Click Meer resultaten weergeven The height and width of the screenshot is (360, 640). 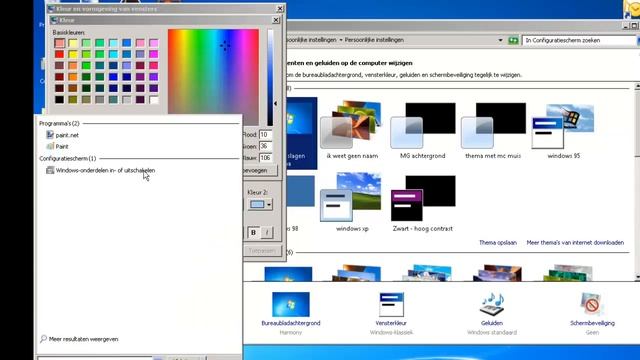tap(79, 339)
